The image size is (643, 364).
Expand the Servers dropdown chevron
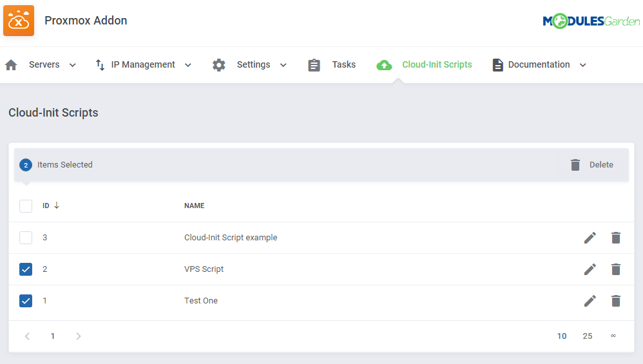pyautogui.click(x=73, y=65)
